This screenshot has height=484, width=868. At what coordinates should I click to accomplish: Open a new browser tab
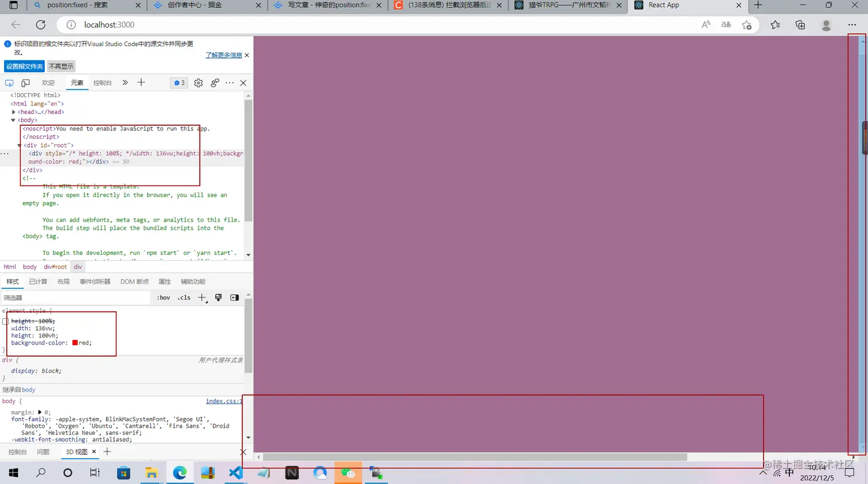click(758, 5)
